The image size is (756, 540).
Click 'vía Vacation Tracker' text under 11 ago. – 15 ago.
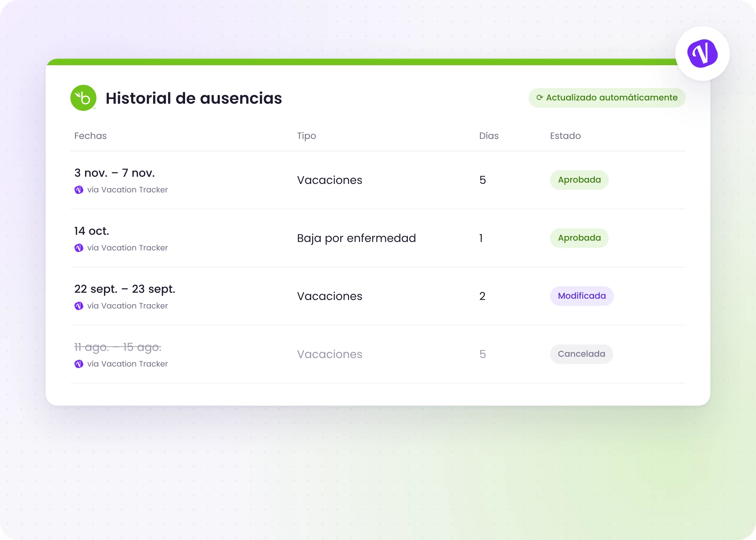tap(128, 364)
